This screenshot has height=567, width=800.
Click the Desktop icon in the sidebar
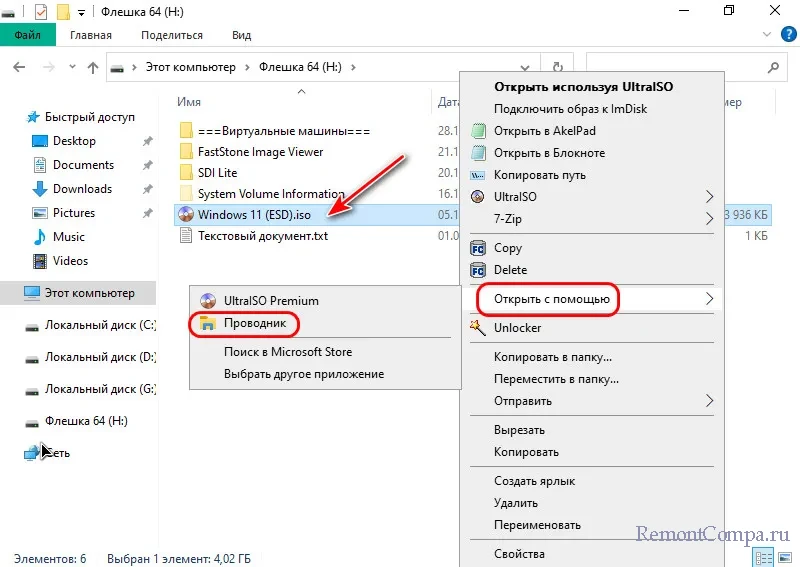pyautogui.click(x=40, y=141)
